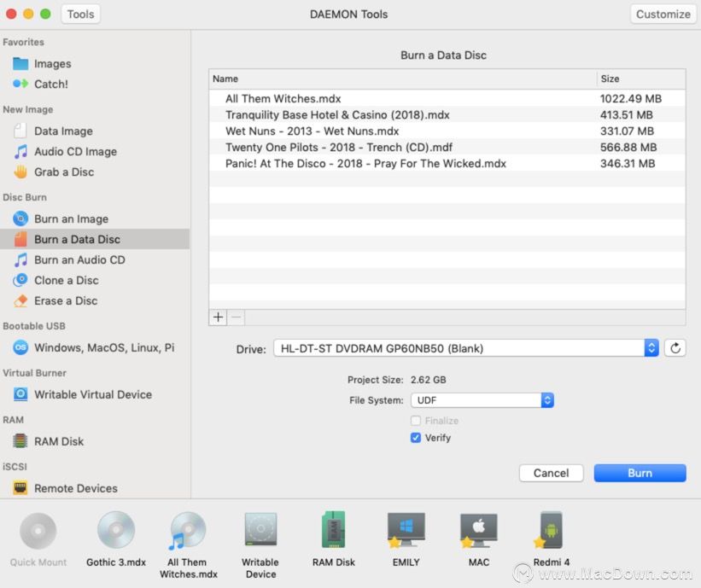Viewport: 701px width, 588px height.
Task: Click the Grab a Disc hand icon
Action: 20,172
